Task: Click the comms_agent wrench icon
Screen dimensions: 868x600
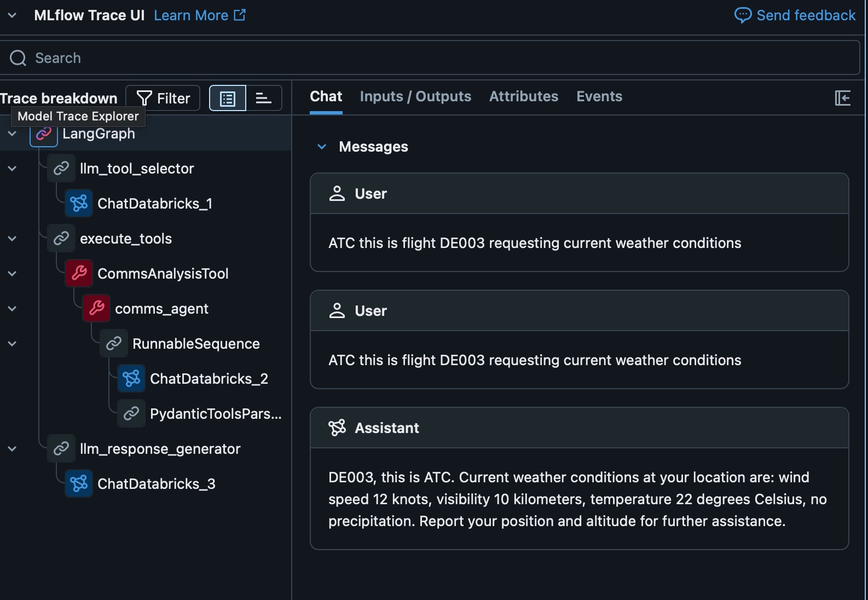Action: click(96, 309)
